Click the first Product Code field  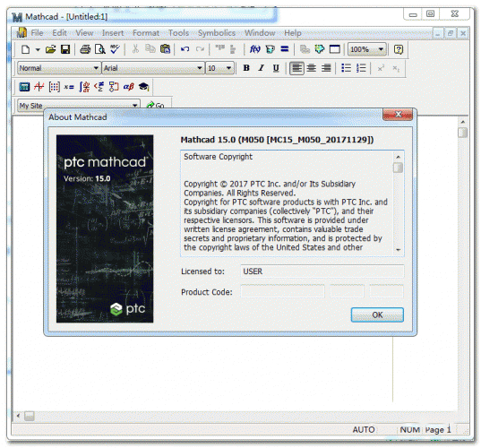(282, 291)
